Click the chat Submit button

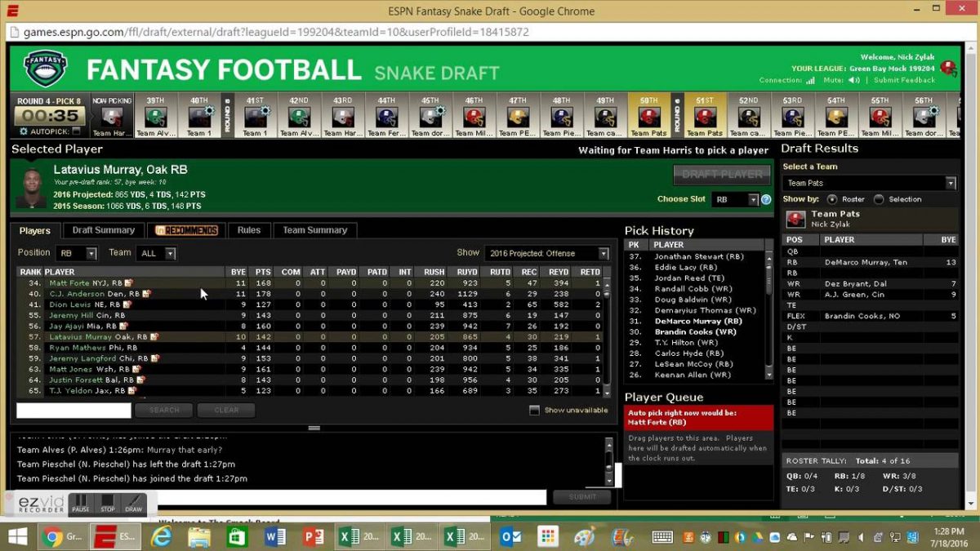(581, 497)
